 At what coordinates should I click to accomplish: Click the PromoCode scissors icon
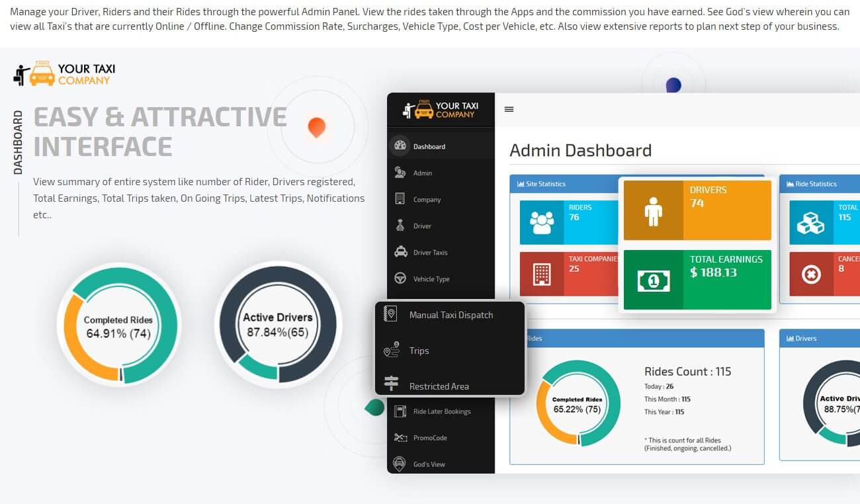400,437
